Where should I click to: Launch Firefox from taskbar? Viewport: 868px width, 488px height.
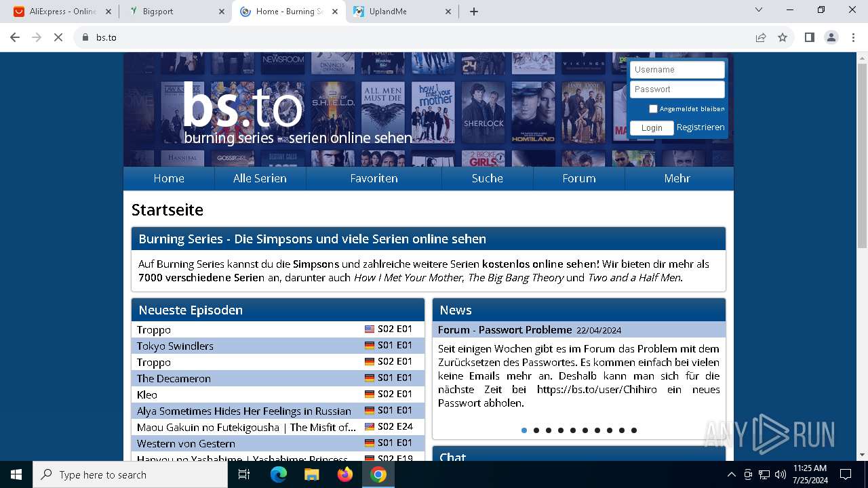pyautogui.click(x=345, y=474)
